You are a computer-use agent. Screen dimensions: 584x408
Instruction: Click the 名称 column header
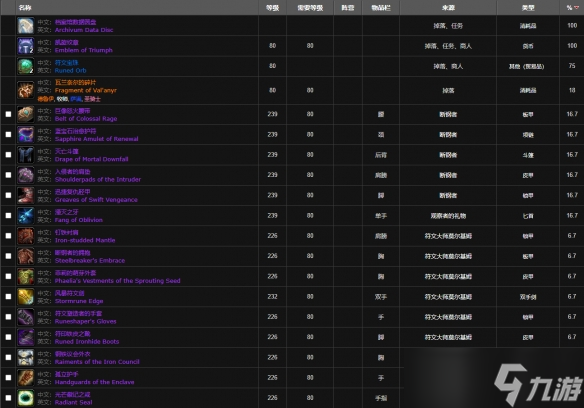pyautogui.click(x=25, y=7)
